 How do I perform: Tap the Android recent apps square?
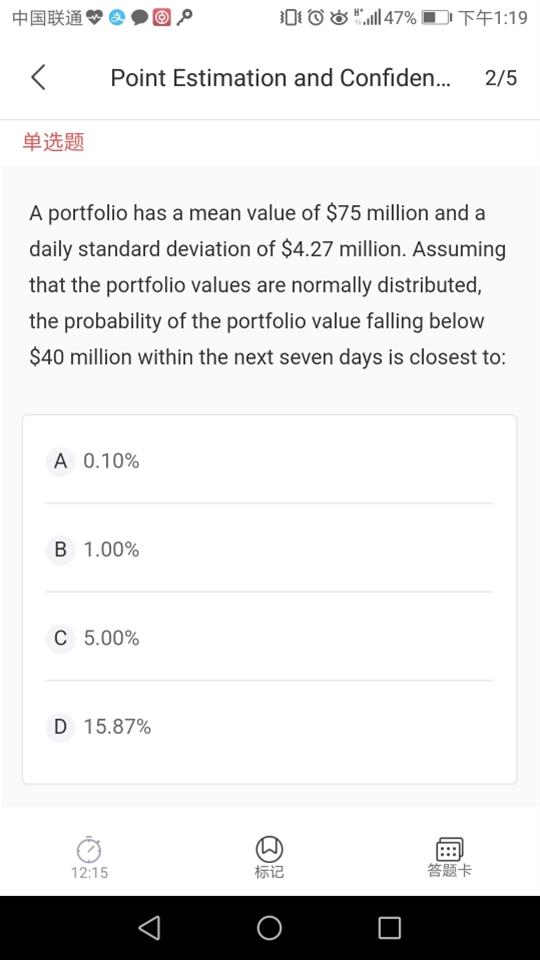pos(389,928)
